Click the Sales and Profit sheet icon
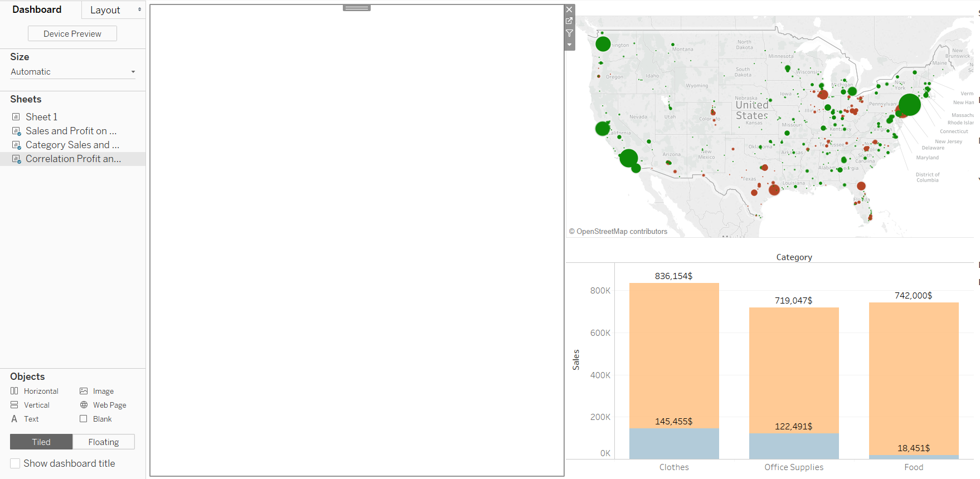 [x=17, y=131]
